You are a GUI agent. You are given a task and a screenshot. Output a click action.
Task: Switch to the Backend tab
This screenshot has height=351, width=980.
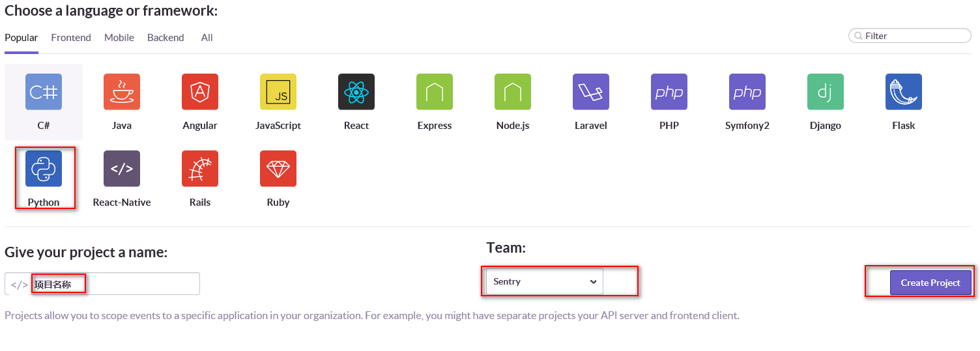point(166,38)
